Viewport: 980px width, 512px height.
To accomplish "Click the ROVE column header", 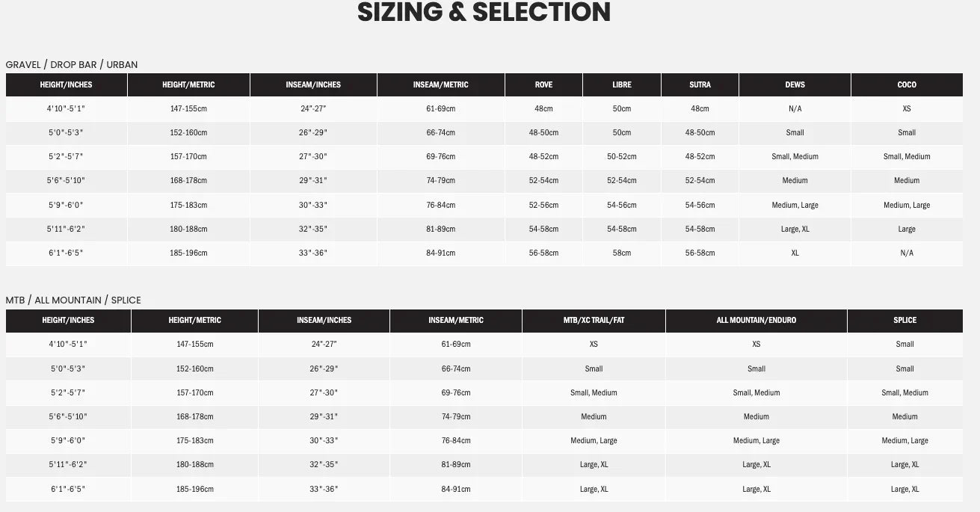I will click(x=543, y=85).
